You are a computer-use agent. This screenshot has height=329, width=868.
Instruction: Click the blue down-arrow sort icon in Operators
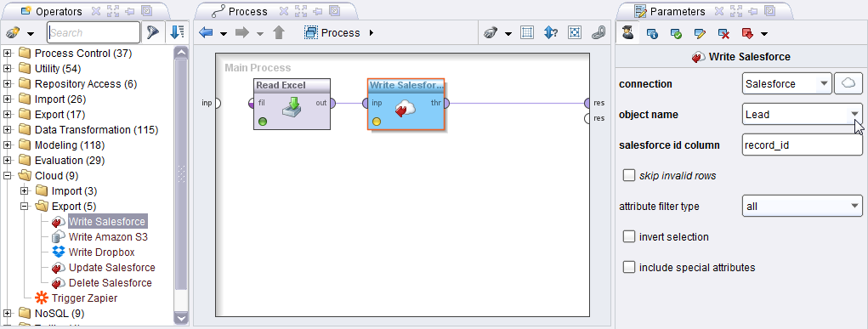(x=177, y=32)
